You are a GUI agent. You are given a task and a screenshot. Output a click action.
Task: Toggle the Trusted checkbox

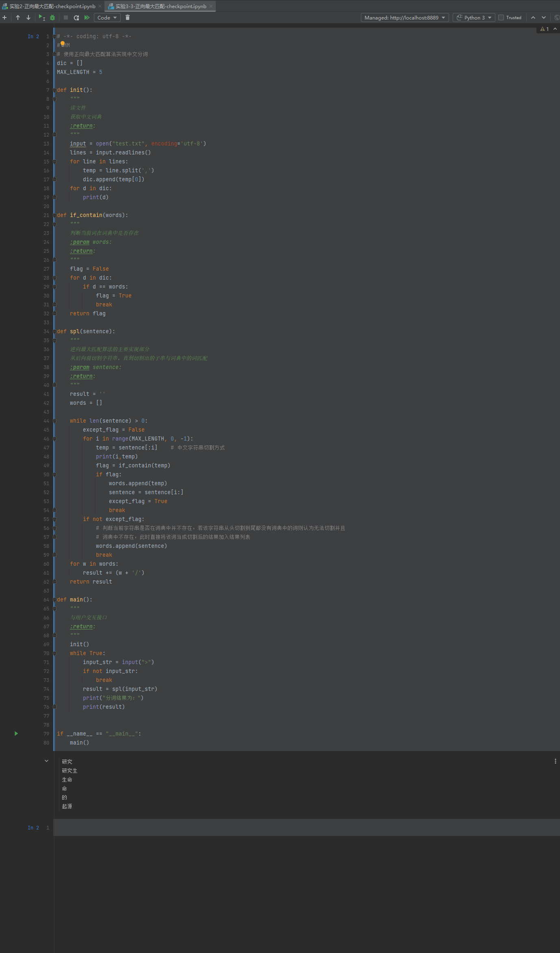coord(501,17)
